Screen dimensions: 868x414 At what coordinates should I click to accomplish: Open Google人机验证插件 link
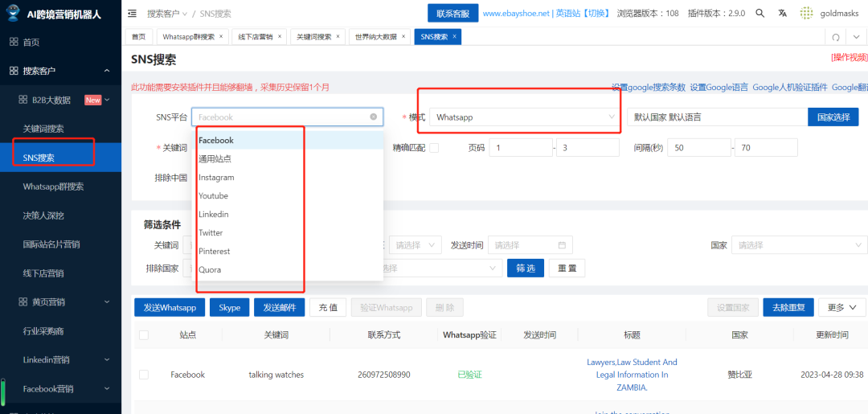[790, 87]
